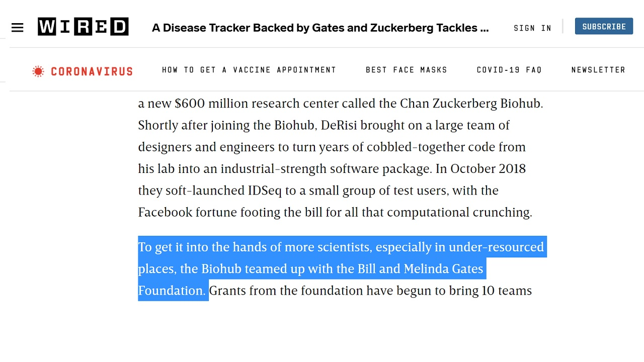The width and height of the screenshot is (644, 362).
Task: Go to Best Face Masks
Action: (x=407, y=70)
